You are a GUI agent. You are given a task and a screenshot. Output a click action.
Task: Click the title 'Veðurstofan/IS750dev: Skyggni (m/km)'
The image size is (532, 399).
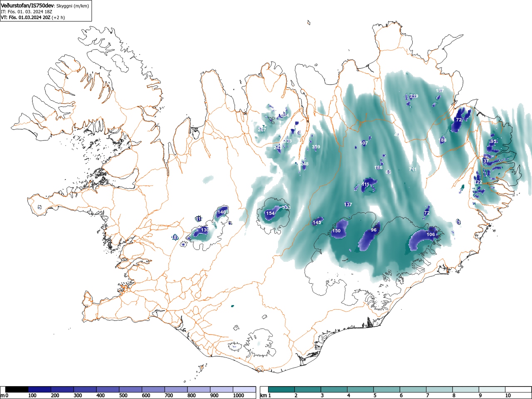(45, 6)
